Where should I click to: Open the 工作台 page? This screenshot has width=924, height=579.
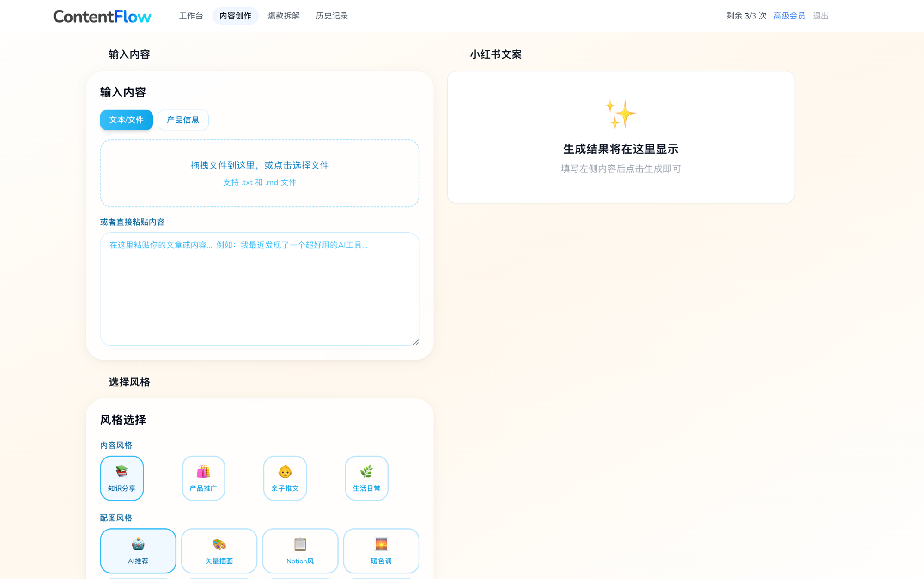pos(191,16)
